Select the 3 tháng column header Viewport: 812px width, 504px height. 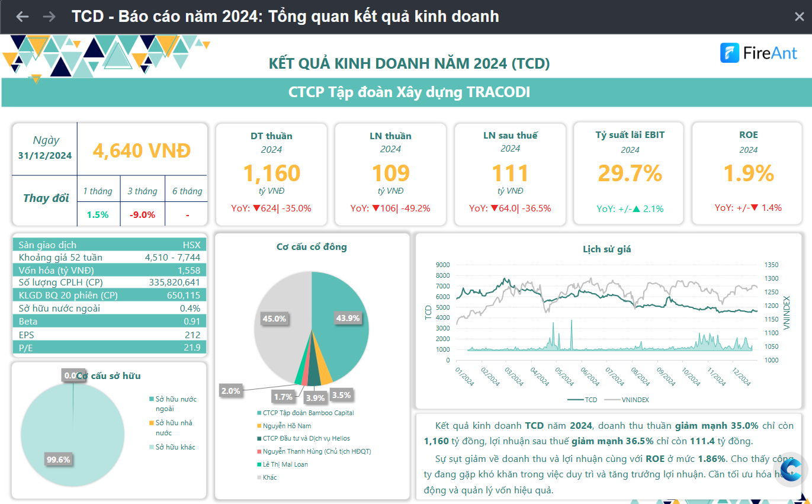142,191
